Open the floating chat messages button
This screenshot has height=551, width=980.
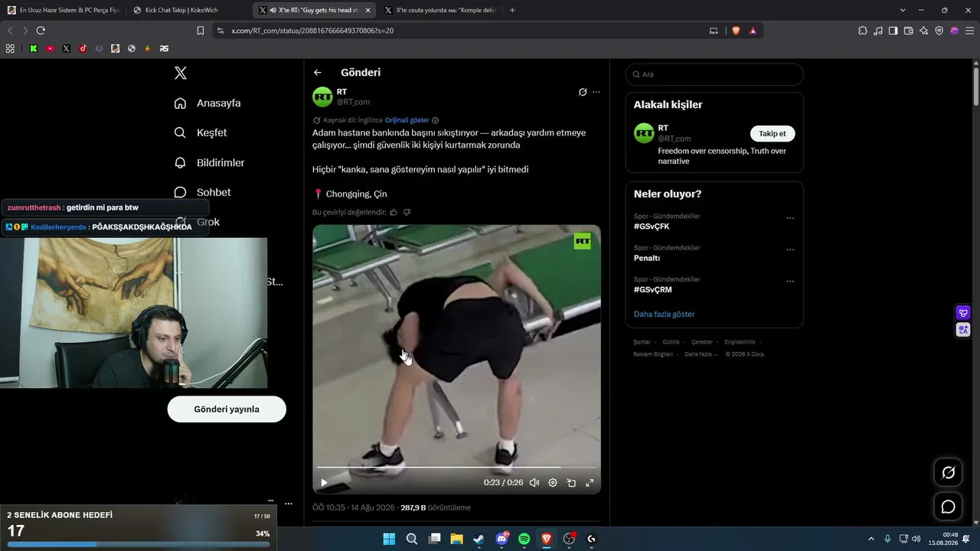[948, 507]
